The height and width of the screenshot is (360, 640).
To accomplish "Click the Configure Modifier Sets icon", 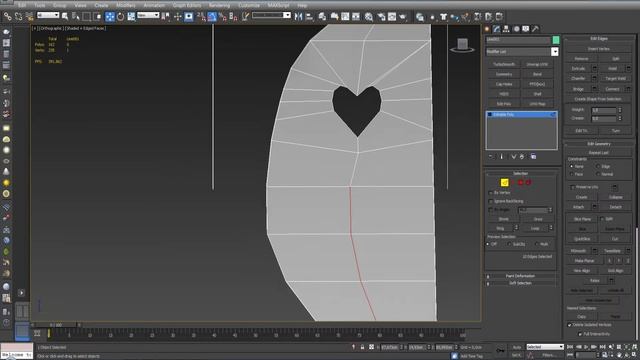I will coord(533,157).
